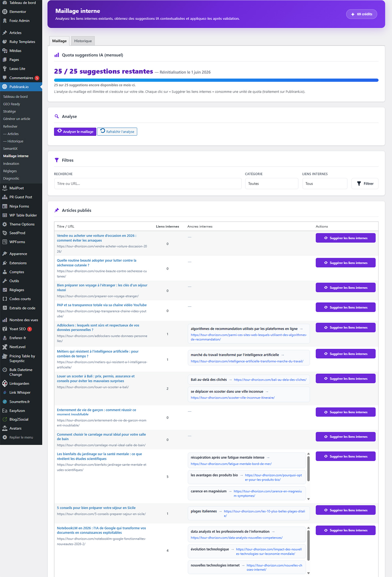The height and width of the screenshot is (577, 392).
Task: Open Outils wrench icon
Action: point(5,281)
